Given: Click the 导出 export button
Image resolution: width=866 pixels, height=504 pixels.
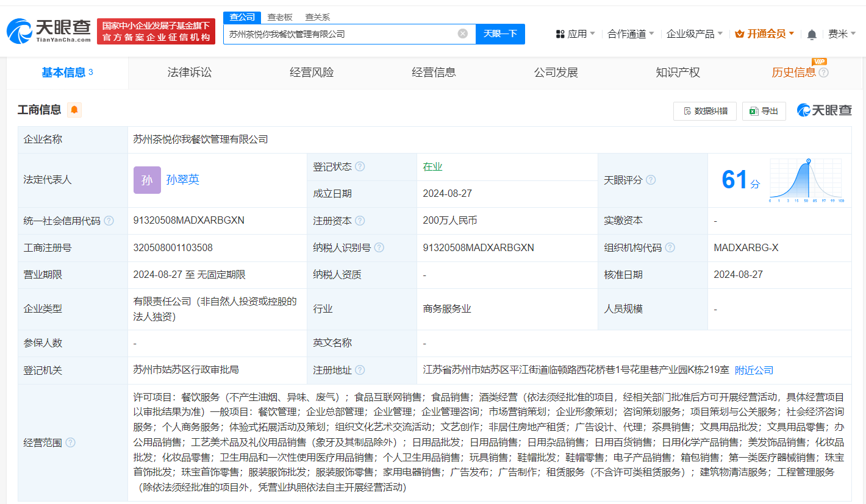Looking at the screenshot, I should click(x=764, y=111).
